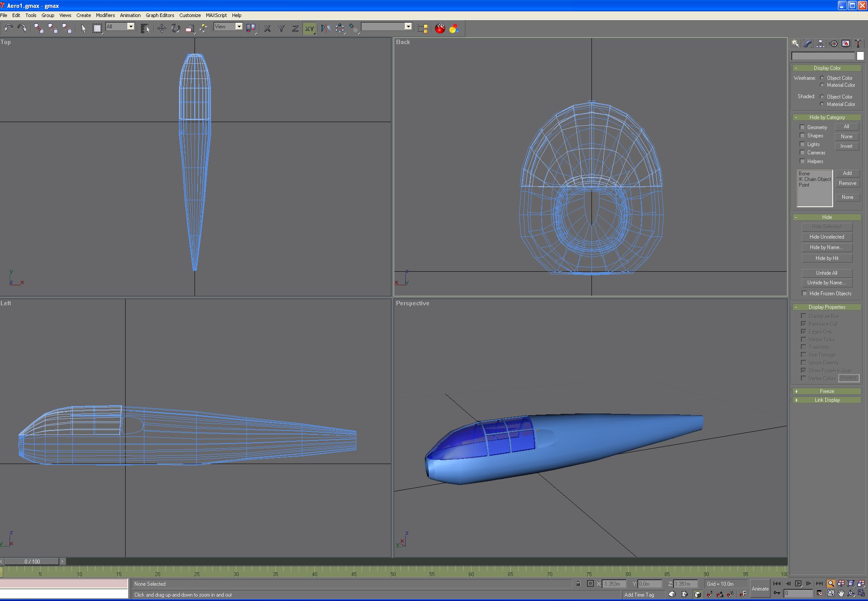Restrict to Z axis button
Screen dimensions: 868x601
(x=295, y=28)
